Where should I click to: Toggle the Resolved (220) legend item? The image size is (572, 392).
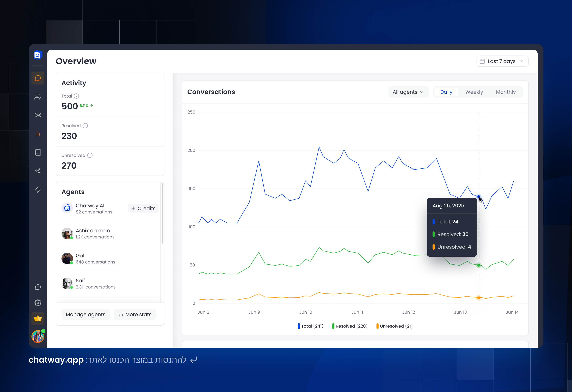(350, 326)
